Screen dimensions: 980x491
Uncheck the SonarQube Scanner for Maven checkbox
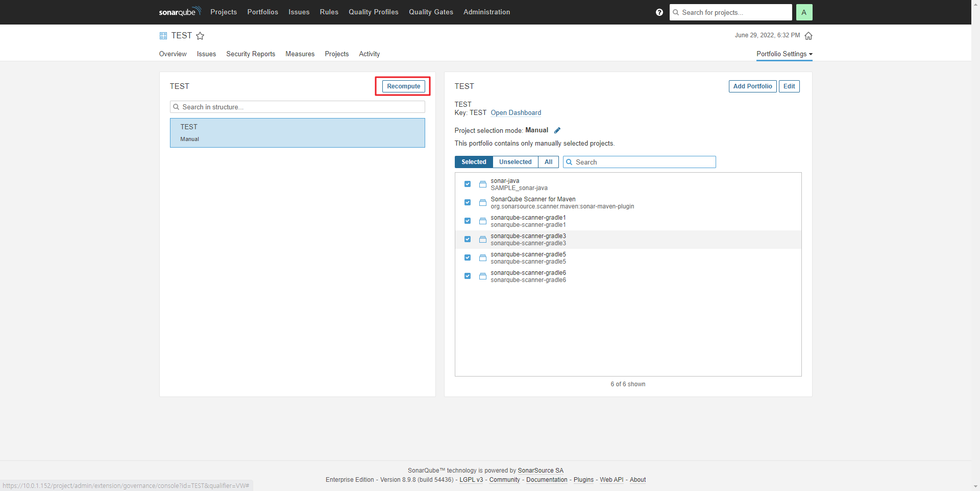tap(467, 202)
